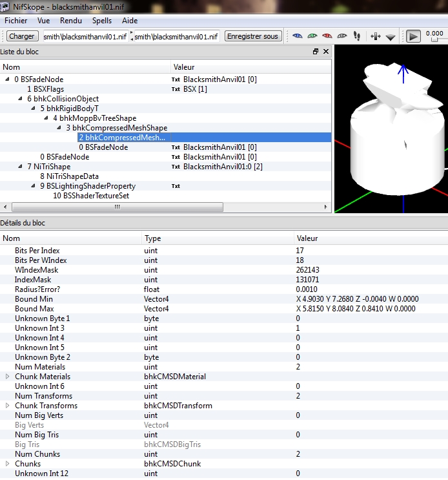
Task: Click the load file path field
Action: tap(86, 37)
